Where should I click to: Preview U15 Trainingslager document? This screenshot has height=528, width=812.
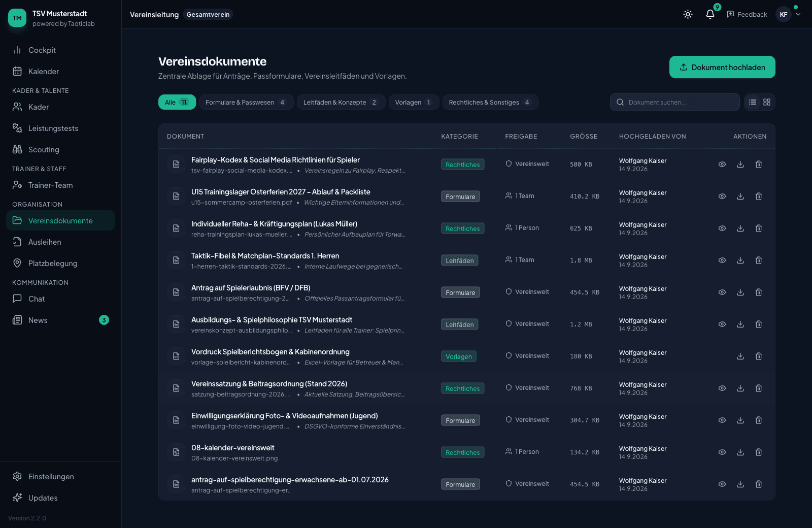coord(722,196)
